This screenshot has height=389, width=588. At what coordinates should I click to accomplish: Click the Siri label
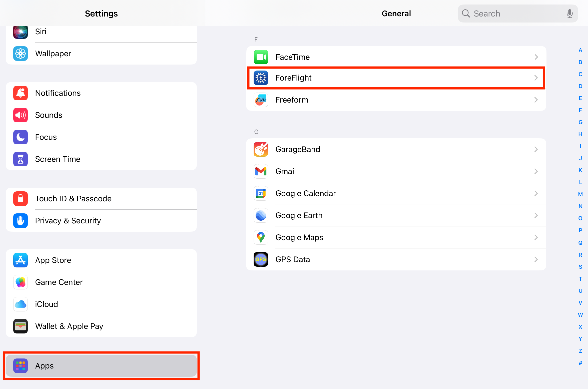41,32
